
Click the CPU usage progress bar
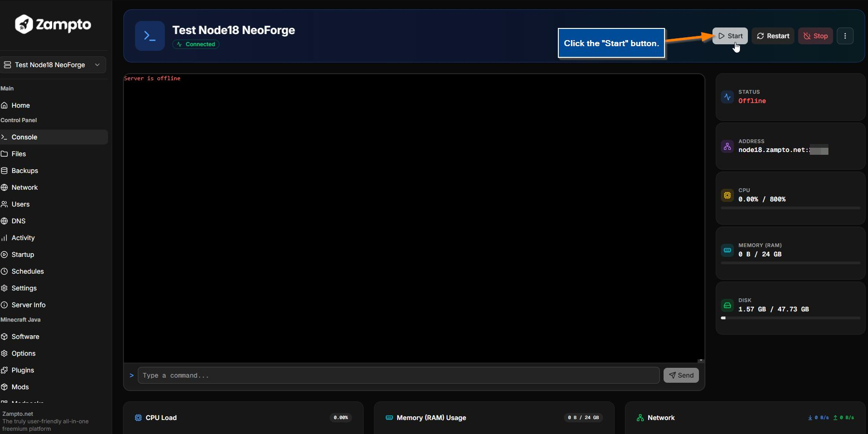[791, 208]
